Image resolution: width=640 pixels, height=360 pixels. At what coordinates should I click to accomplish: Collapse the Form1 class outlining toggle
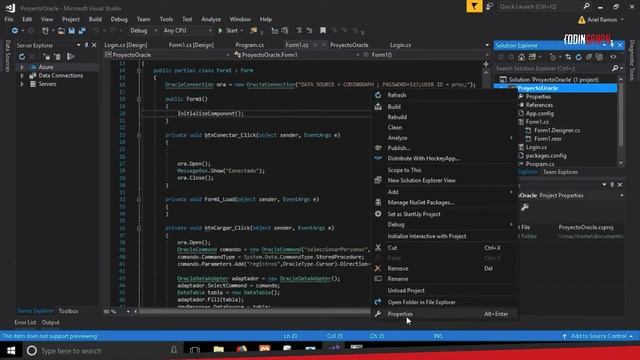point(139,71)
